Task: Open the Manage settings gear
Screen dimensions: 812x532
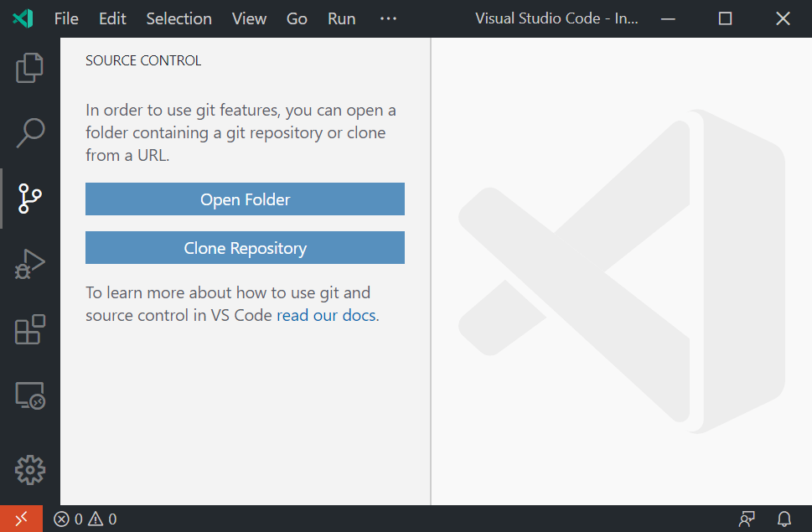Action: click(30, 470)
